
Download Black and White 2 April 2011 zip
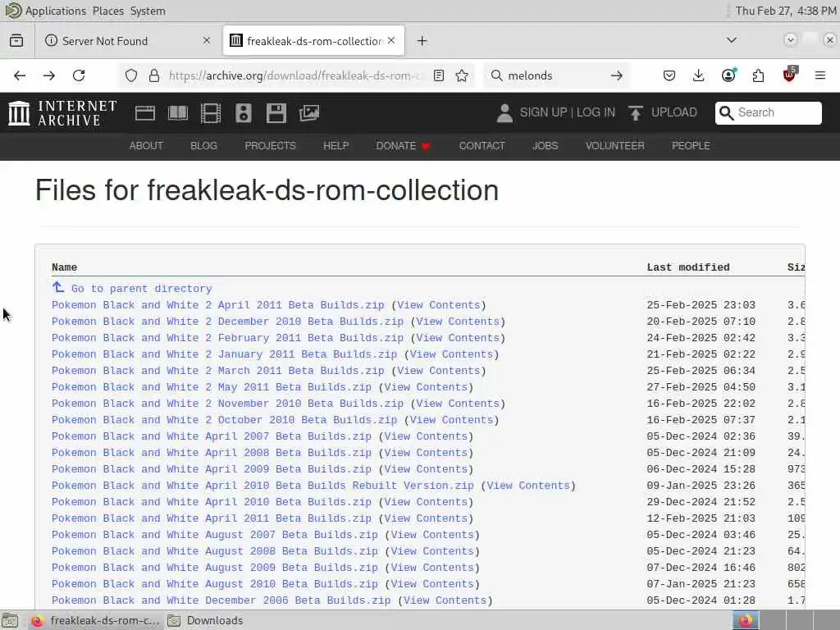[218, 305]
